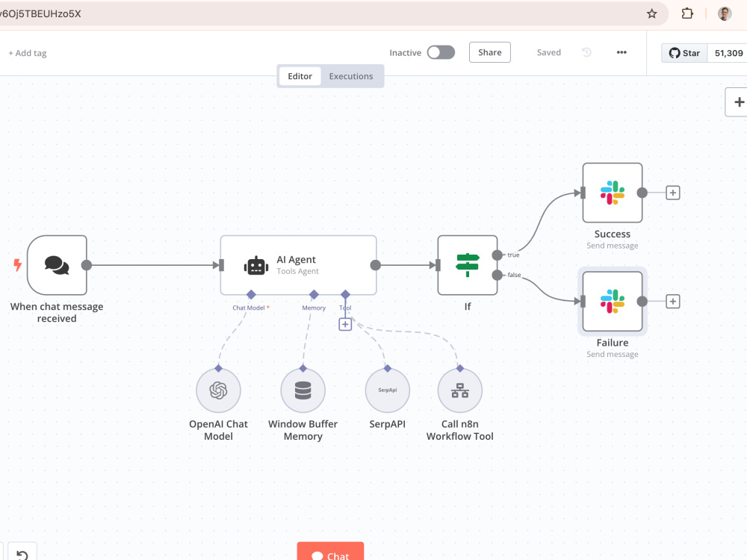Add a new tool to AI Agent
This screenshot has width=747, height=560.
345,325
